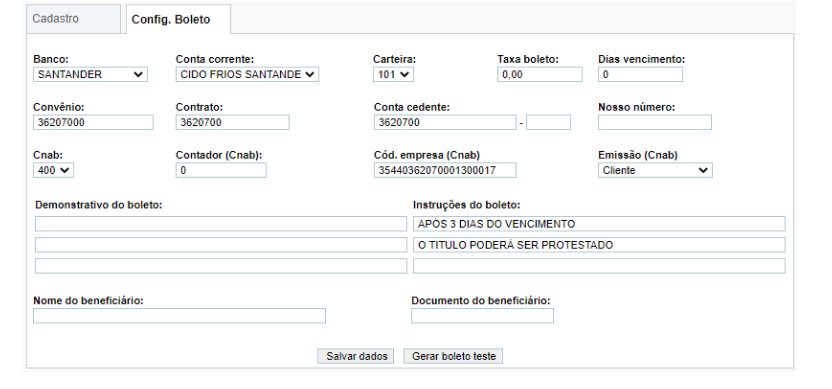Click the Conta cedente number field

pyautogui.click(x=445, y=123)
